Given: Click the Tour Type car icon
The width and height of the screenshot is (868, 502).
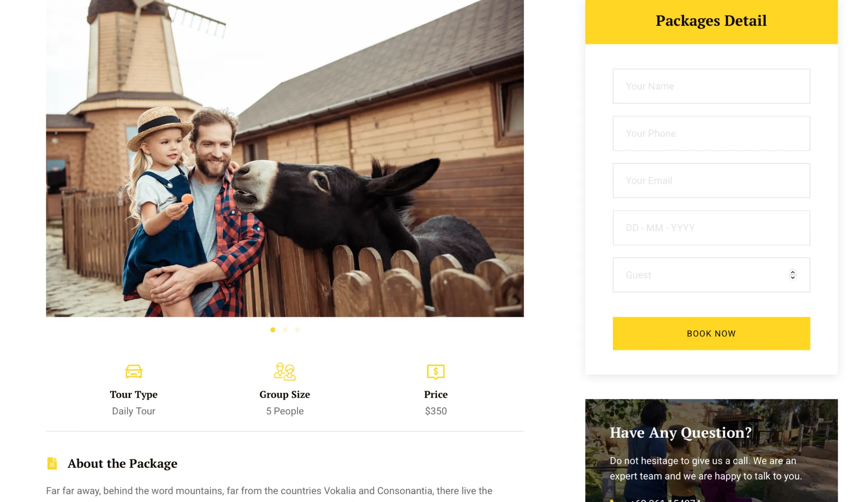Looking at the screenshot, I should (x=133, y=371).
